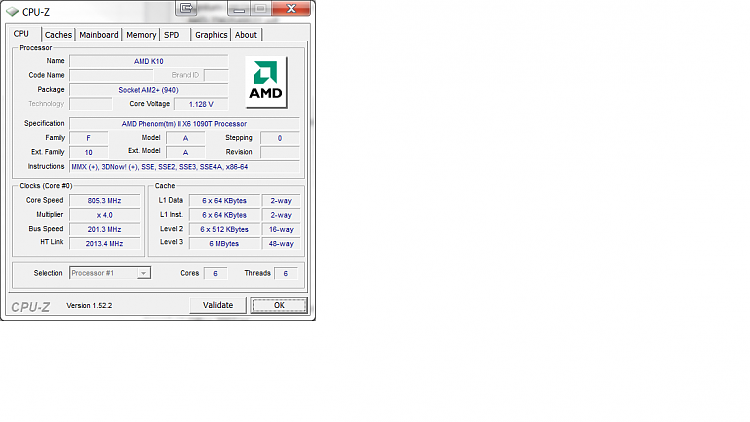Image resolution: width=750 pixels, height=422 pixels.
Task: Select the AMD Phenom II X6 1090T specification
Action: click(184, 123)
